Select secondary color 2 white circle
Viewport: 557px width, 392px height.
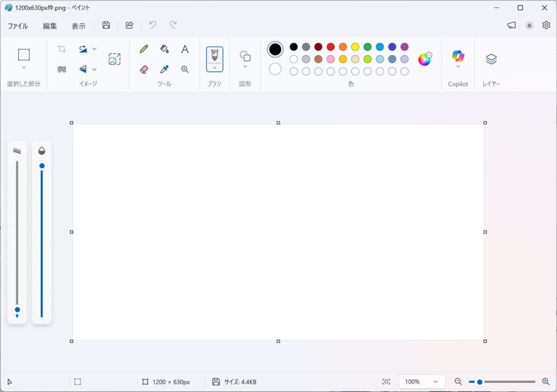(x=275, y=69)
